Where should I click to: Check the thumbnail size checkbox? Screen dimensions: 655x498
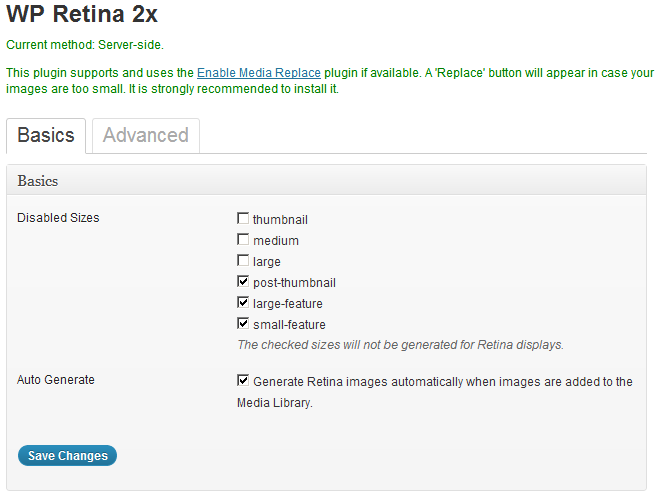243,219
